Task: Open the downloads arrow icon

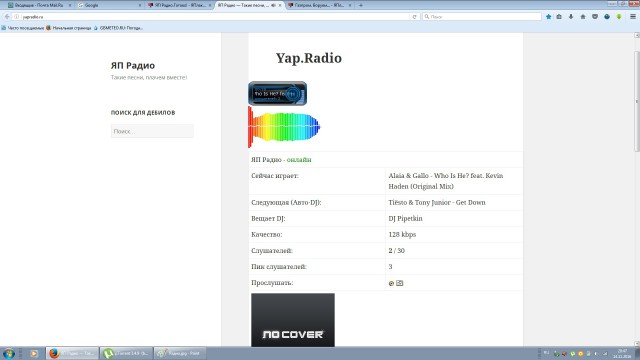Action: click(571, 17)
